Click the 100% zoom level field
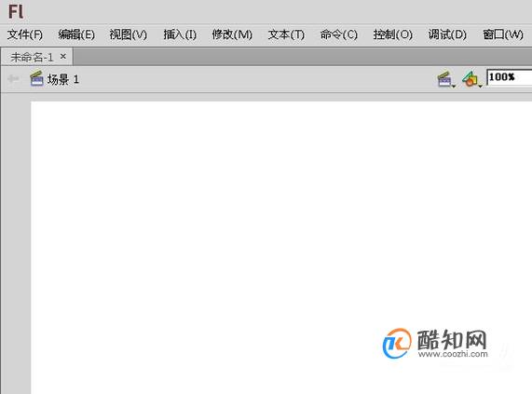 pyautogui.click(x=510, y=77)
